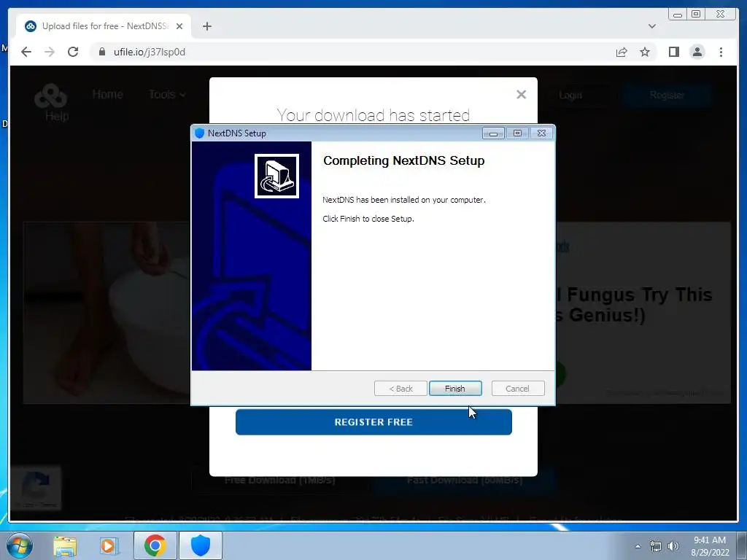This screenshot has height=560, width=747.
Task: Open Help link on ufile page
Action: coord(57,116)
